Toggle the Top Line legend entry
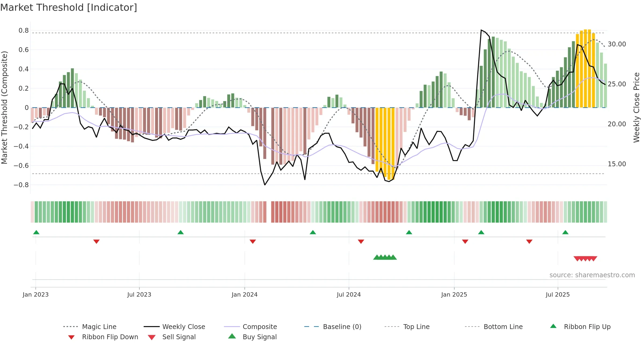 pos(407,327)
